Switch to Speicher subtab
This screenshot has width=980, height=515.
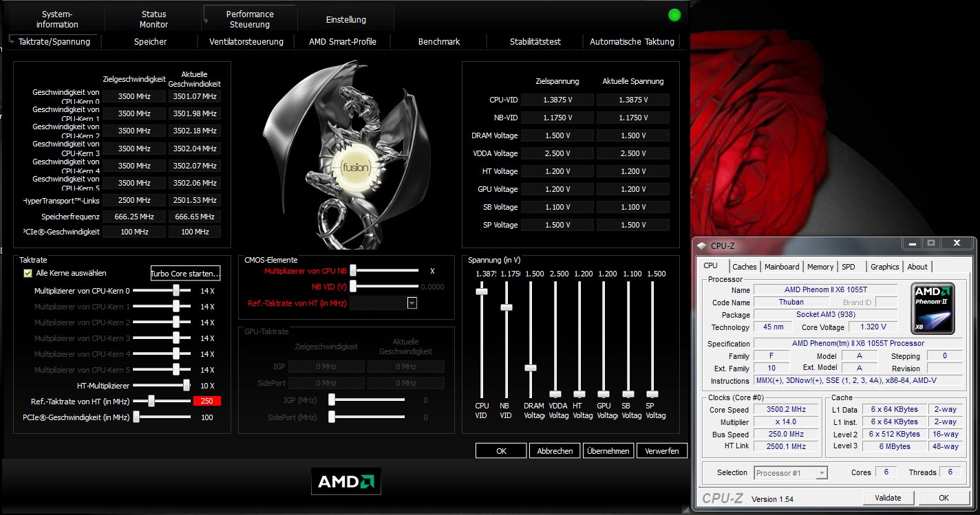point(150,42)
